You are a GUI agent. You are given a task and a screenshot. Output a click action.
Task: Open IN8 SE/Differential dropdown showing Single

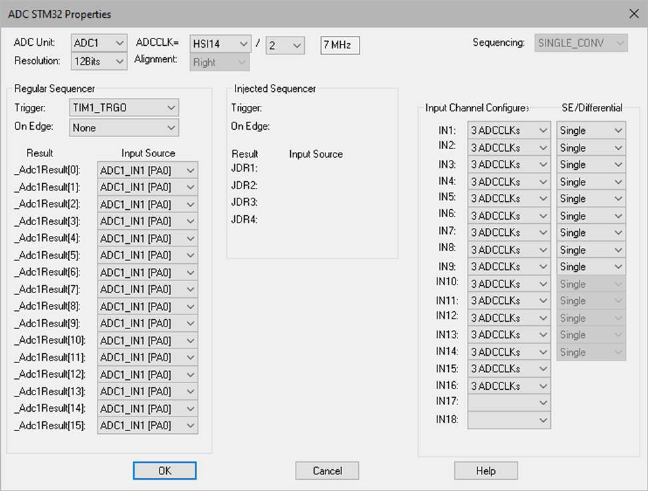[591, 250]
